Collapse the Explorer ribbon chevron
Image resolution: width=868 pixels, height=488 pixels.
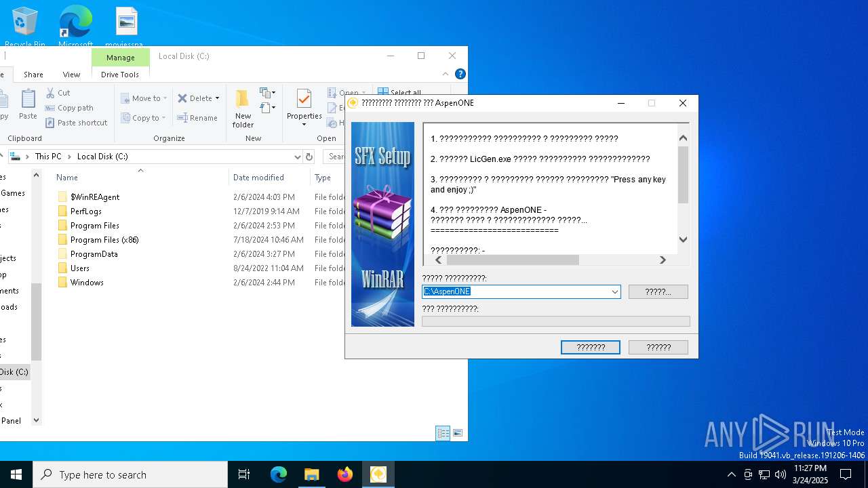446,74
